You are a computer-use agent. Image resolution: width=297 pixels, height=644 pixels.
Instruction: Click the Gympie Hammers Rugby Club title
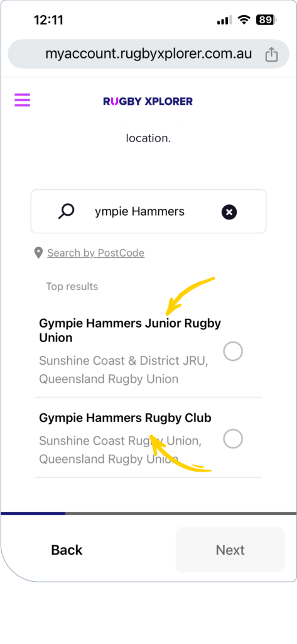point(125,418)
